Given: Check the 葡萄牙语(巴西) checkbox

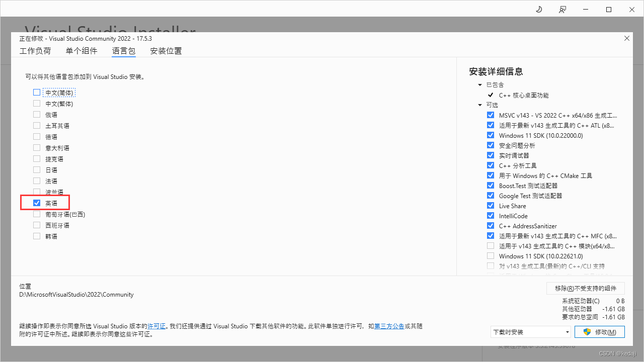Looking at the screenshot, I should point(37,214).
